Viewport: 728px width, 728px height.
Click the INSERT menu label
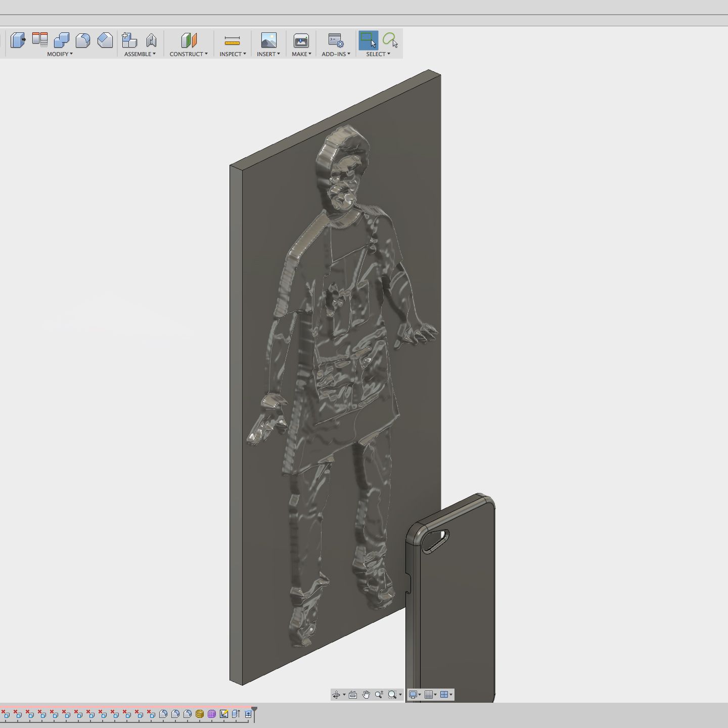pos(268,54)
